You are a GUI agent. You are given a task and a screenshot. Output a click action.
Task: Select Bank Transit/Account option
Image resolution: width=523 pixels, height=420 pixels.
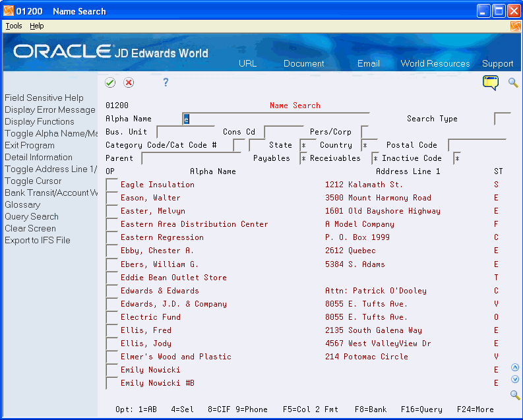(x=51, y=193)
